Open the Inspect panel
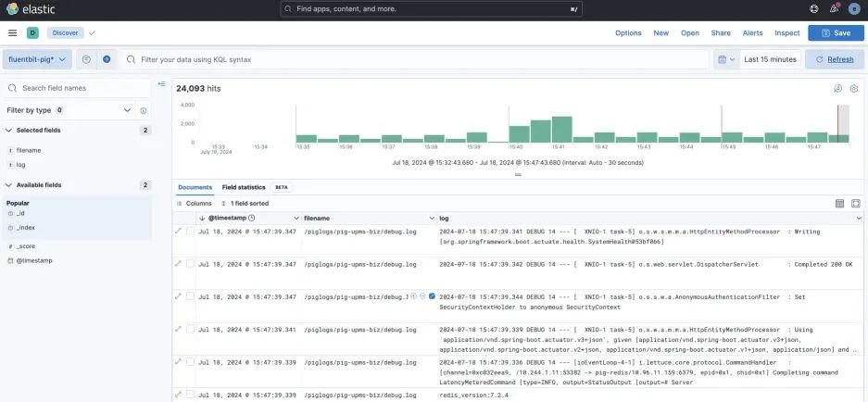This screenshot has width=868, height=402. point(787,33)
